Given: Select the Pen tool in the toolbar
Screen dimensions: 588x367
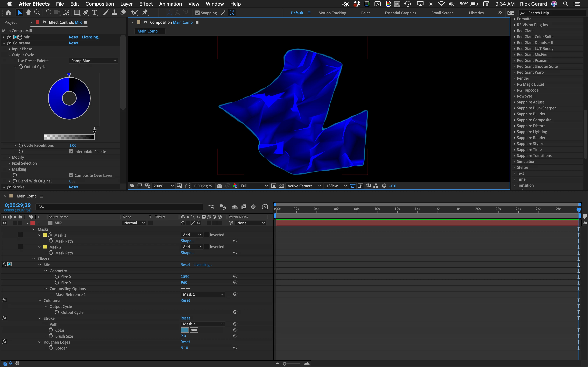Looking at the screenshot, I should [86, 13].
